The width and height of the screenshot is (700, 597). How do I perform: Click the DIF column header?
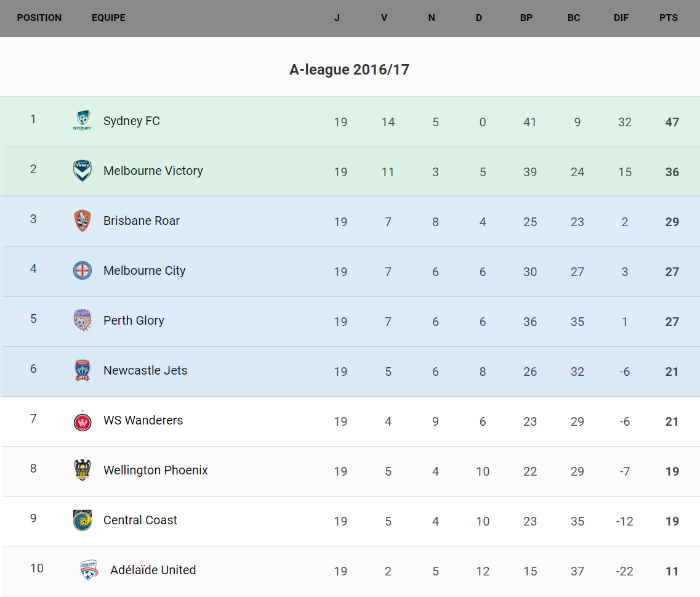point(621,18)
